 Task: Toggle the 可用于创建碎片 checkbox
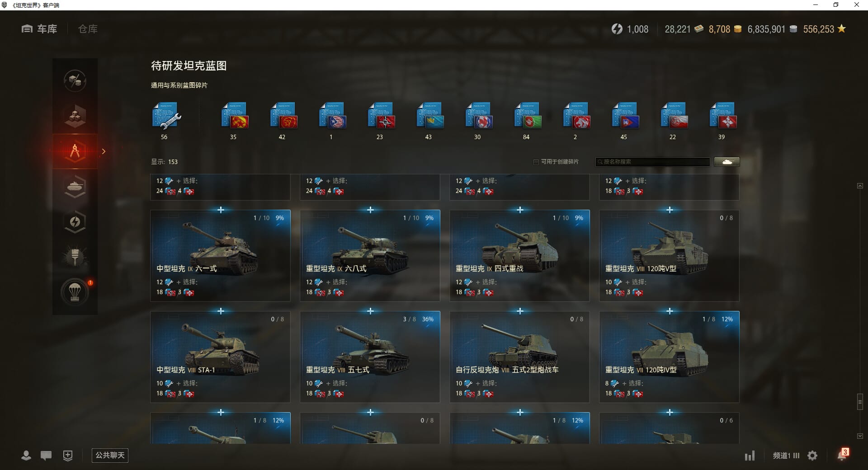coord(536,162)
